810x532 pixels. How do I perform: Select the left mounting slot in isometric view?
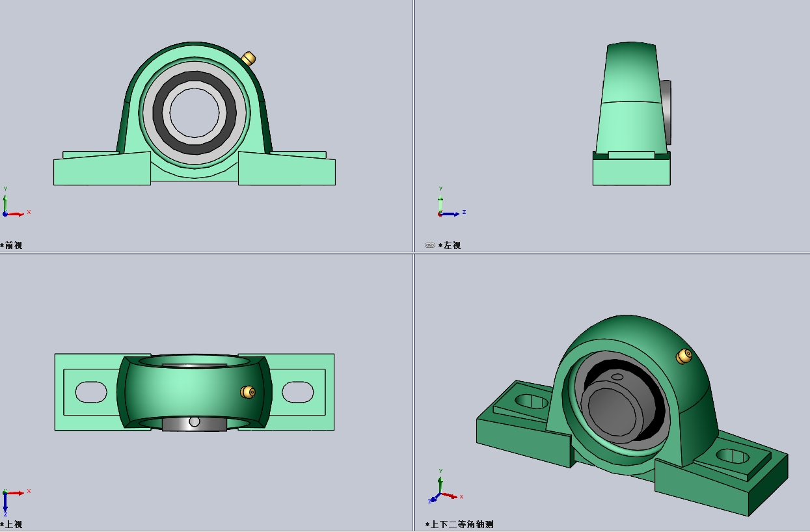point(532,401)
